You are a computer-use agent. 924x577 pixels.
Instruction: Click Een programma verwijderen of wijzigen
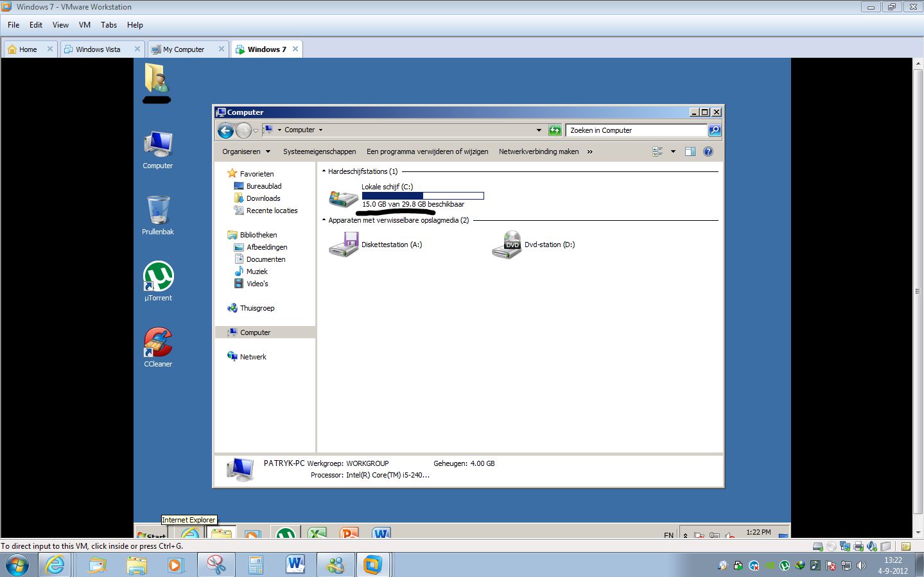coord(427,152)
